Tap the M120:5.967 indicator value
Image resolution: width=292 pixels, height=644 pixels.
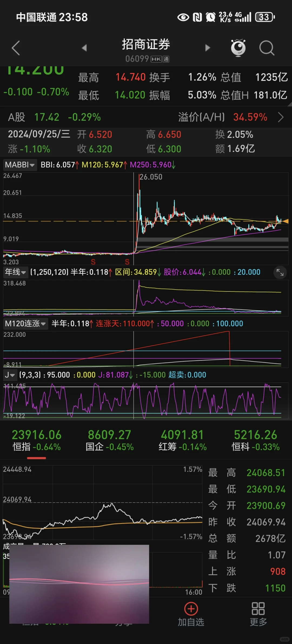coord(104,165)
